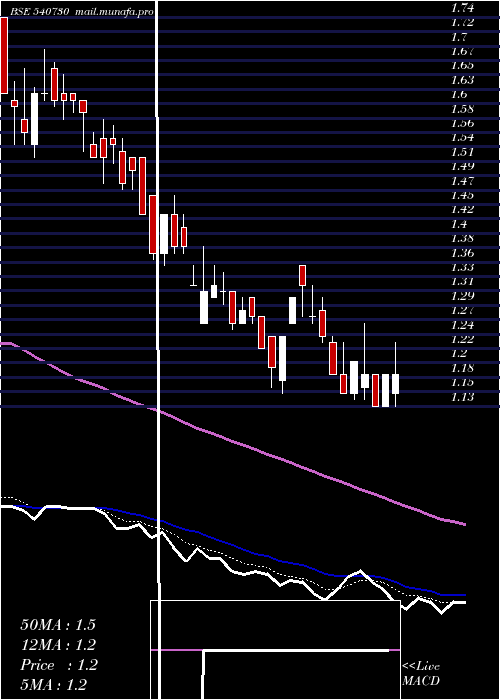Viewport: 500px width, 700px height.
Task: Select the Price : 1.2 readout
Action: click(58, 665)
